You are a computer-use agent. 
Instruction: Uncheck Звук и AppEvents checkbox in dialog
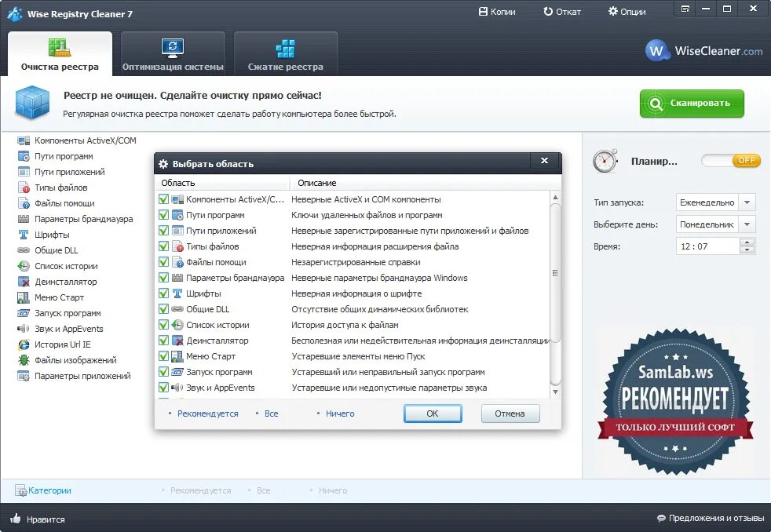pyautogui.click(x=164, y=388)
